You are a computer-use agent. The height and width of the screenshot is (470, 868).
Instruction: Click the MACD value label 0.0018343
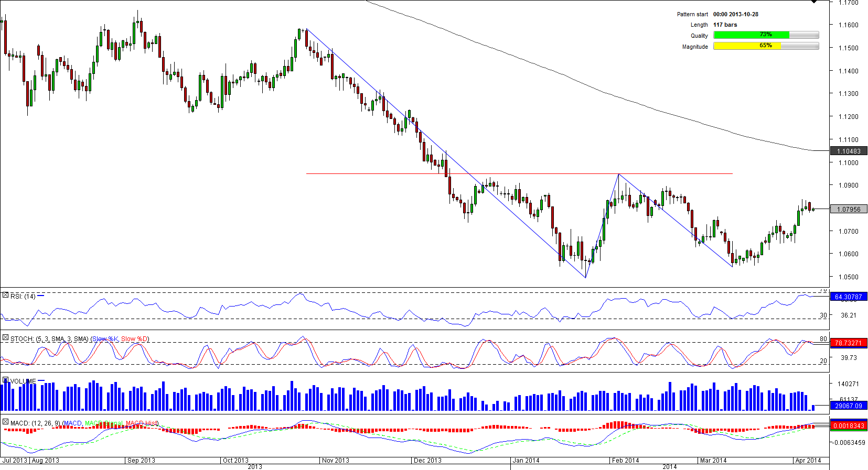point(849,425)
